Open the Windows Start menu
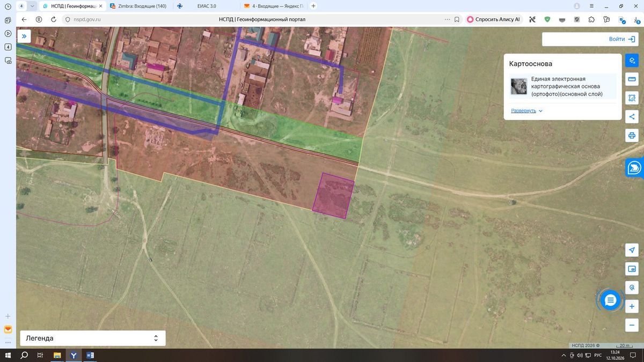This screenshot has height=362, width=644. [8, 355]
